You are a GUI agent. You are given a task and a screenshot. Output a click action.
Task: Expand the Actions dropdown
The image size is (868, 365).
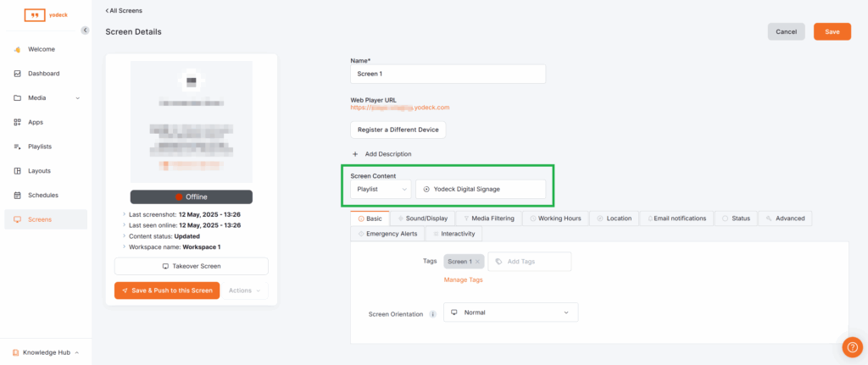[x=246, y=290]
